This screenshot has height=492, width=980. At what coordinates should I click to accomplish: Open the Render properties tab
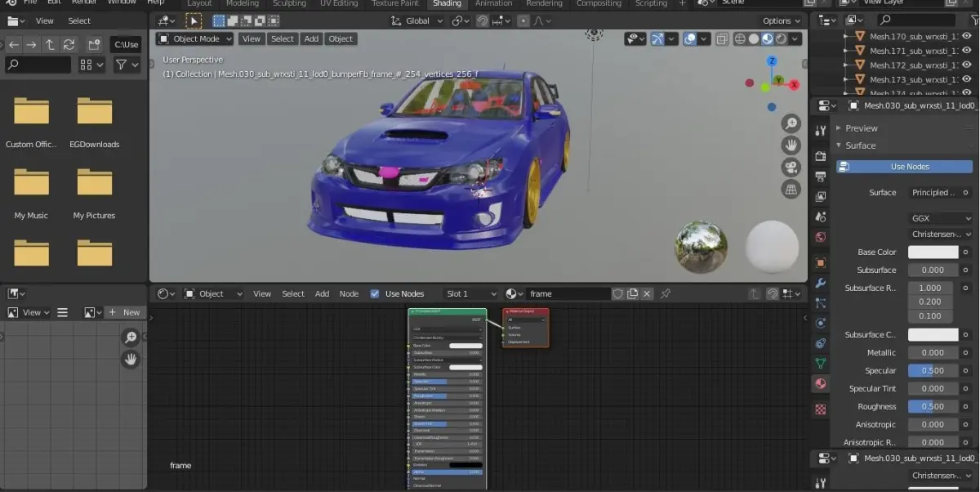(x=821, y=155)
